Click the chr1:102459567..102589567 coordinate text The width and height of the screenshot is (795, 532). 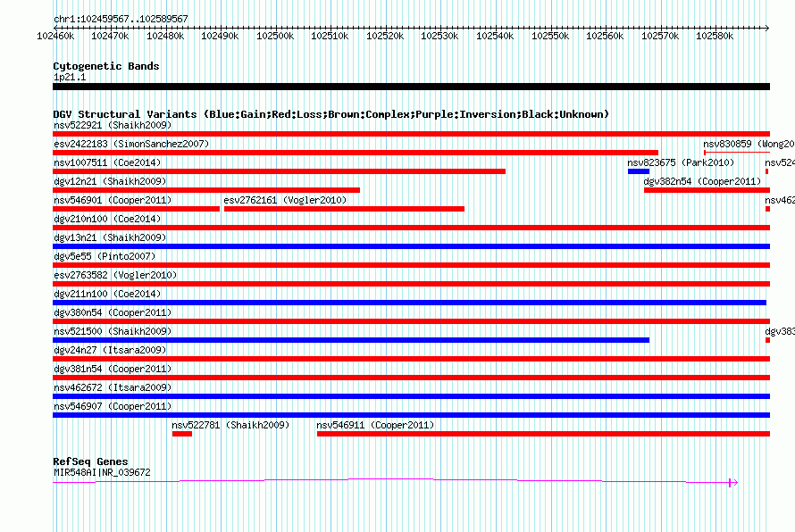click(x=121, y=19)
